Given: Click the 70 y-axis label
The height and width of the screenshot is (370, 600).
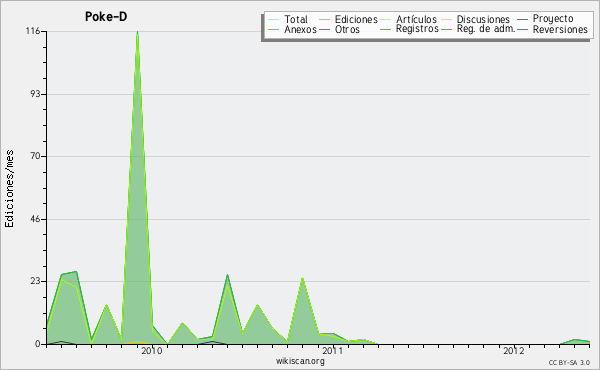Looking at the screenshot, I should click(36, 156).
